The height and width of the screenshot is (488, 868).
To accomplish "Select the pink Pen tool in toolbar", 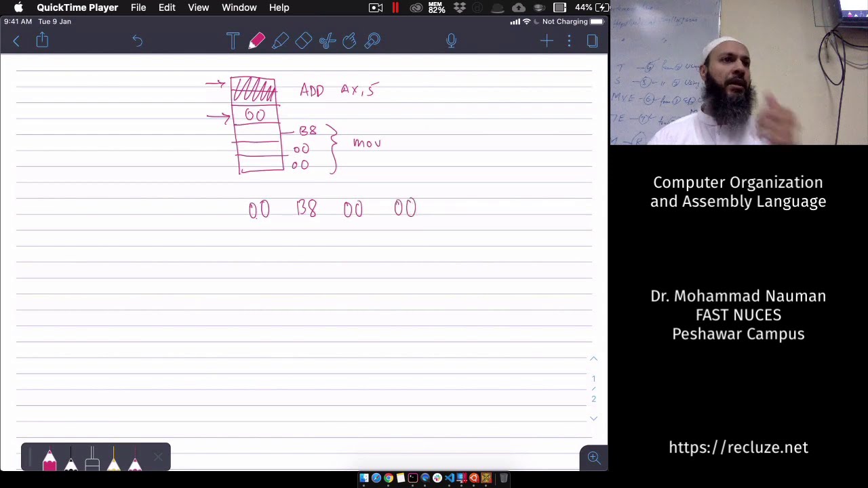I will click(256, 41).
